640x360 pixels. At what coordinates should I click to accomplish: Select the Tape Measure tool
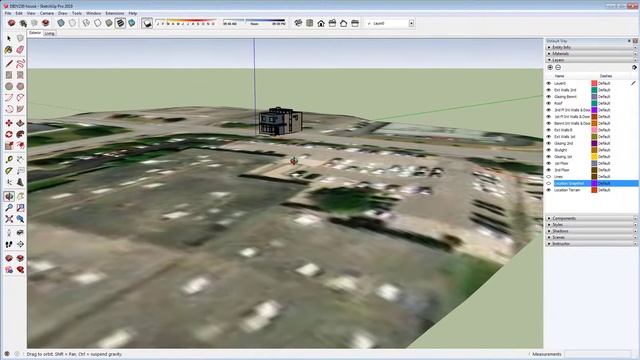point(9,160)
